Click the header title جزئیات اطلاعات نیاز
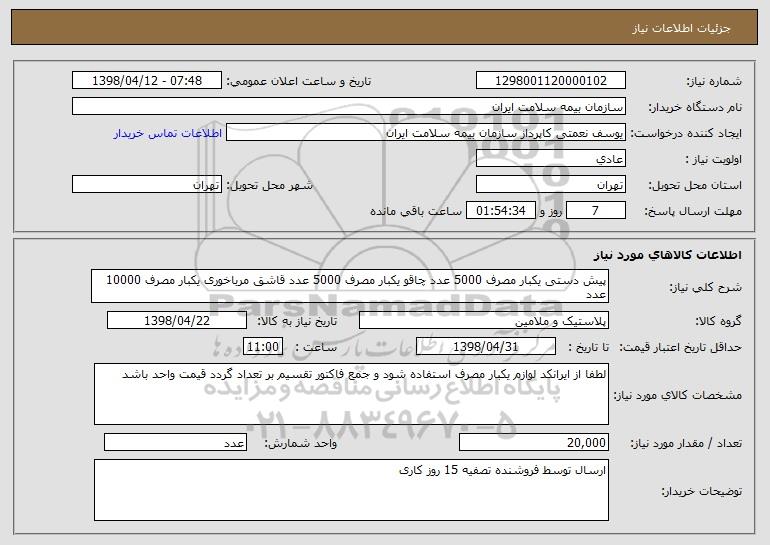 pos(681,28)
